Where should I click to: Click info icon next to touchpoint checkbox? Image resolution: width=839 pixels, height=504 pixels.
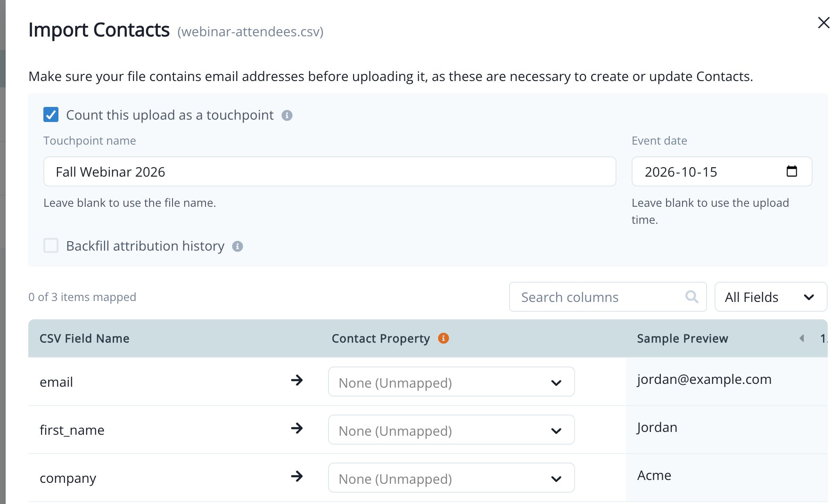coord(287,115)
